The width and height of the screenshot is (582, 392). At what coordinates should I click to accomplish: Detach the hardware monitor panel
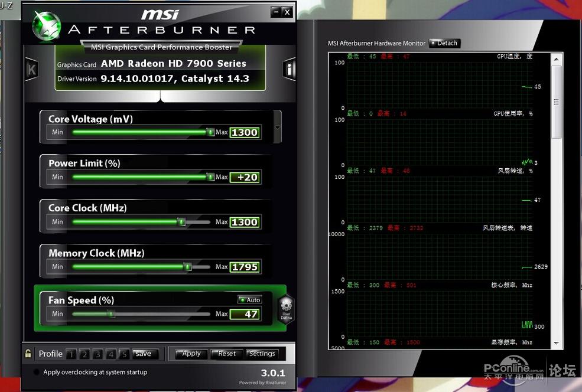point(445,43)
